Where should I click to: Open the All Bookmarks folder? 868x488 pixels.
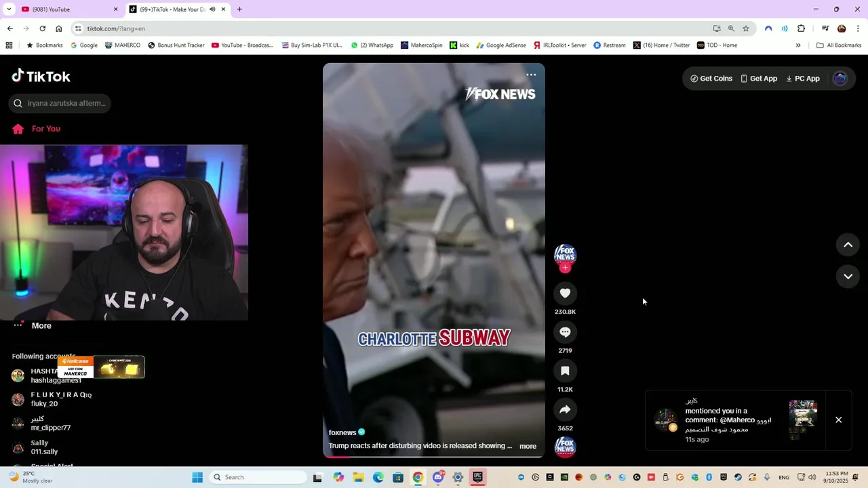pos(839,45)
